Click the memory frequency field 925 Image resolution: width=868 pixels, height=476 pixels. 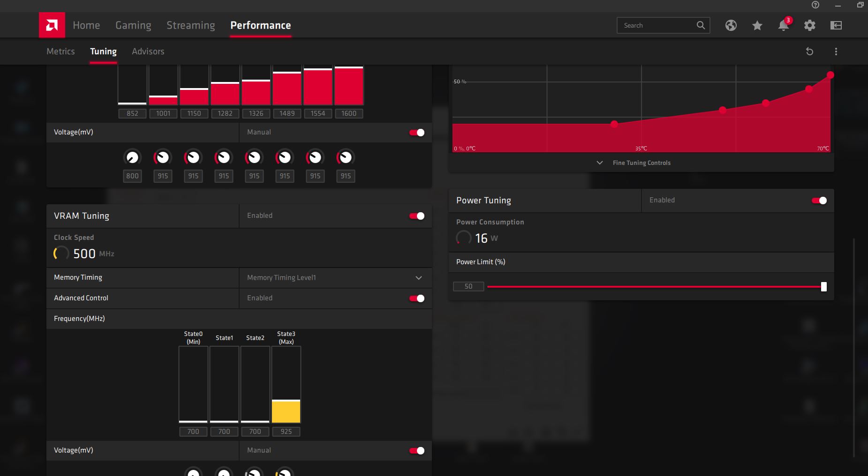[286, 431]
